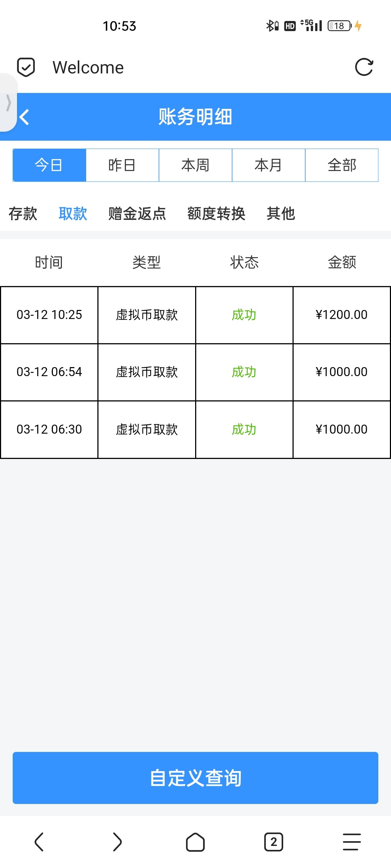Go back using header back arrow
The height and width of the screenshot is (868, 391).
pos(24,117)
